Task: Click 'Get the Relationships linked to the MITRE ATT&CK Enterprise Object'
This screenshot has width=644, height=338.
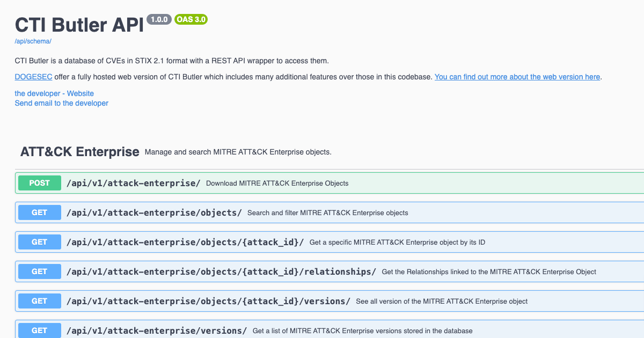Action: (489, 272)
